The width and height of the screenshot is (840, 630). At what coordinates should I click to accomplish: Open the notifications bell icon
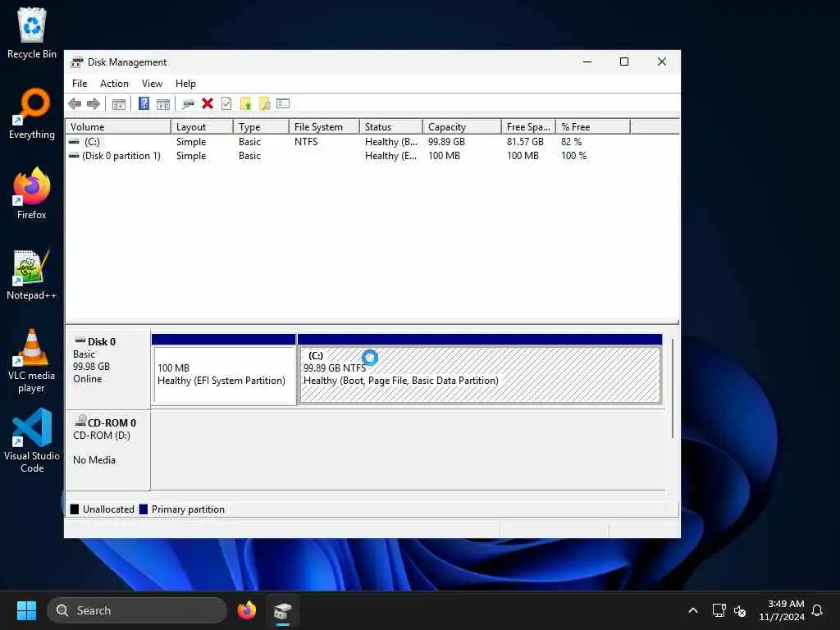[817, 610]
